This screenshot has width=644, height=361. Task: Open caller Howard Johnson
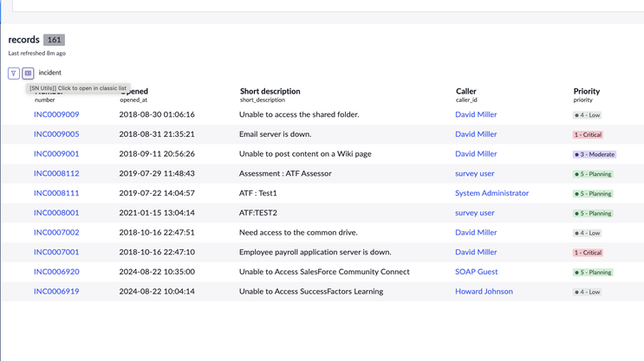tap(484, 292)
